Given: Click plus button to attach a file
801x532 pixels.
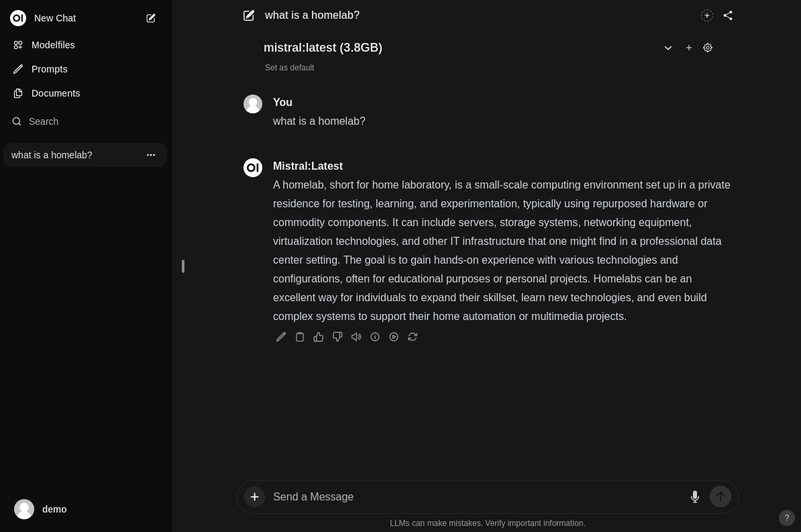Looking at the screenshot, I should (x=254, y=496).
